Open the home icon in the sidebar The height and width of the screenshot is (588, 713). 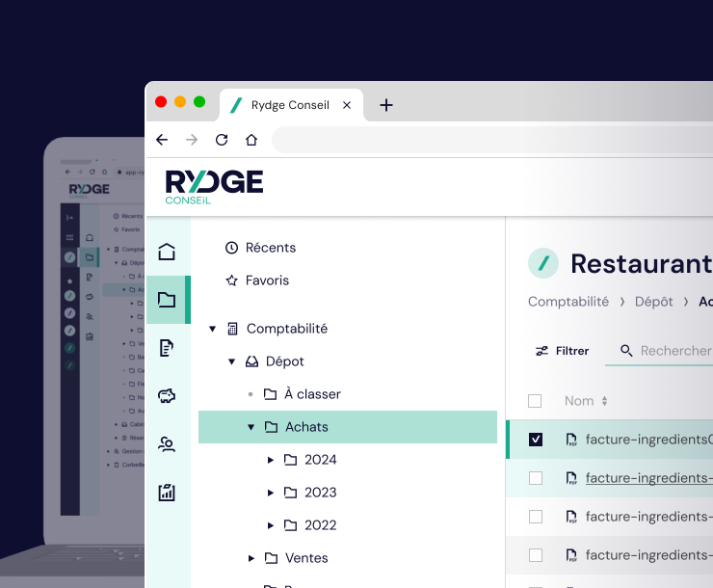tap(167, 253)
